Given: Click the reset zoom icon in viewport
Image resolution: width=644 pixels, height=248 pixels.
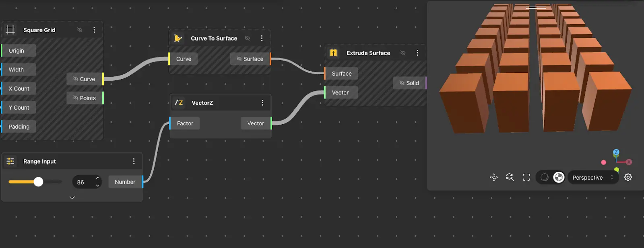Looking at the screenshot, I should [x=510, y=177].
